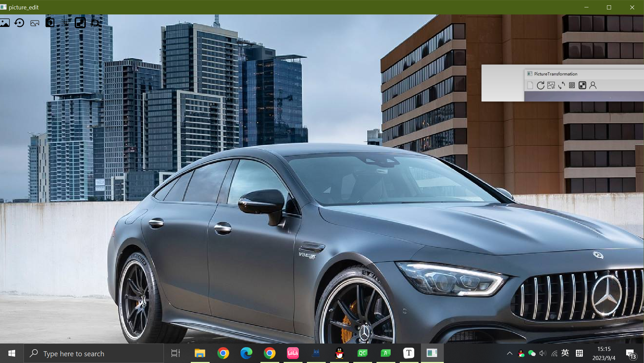
Task: Open an image with the picture icon
Action: 5,23
